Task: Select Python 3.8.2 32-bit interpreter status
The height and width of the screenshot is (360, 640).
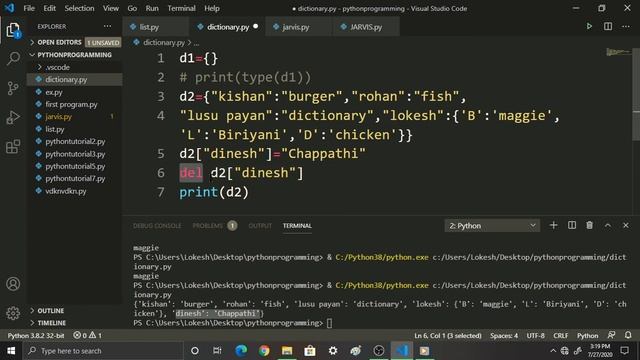Action: 36,336
